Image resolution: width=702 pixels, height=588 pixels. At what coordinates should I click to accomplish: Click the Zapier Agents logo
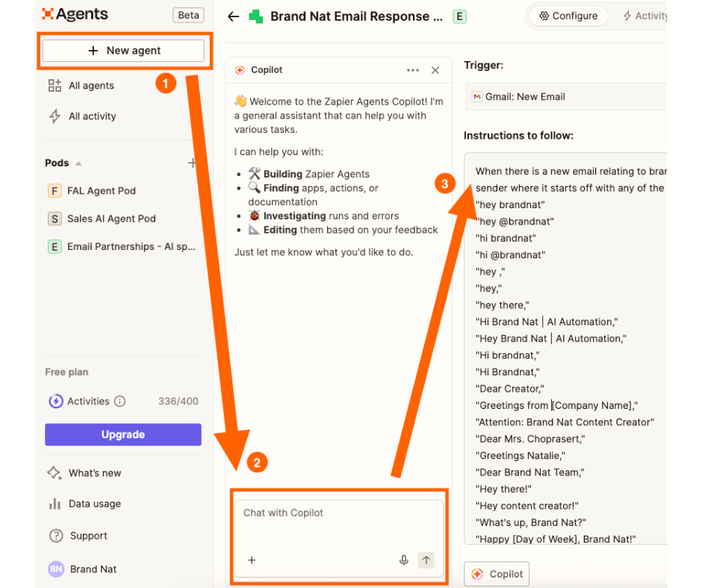click(75, 14)
